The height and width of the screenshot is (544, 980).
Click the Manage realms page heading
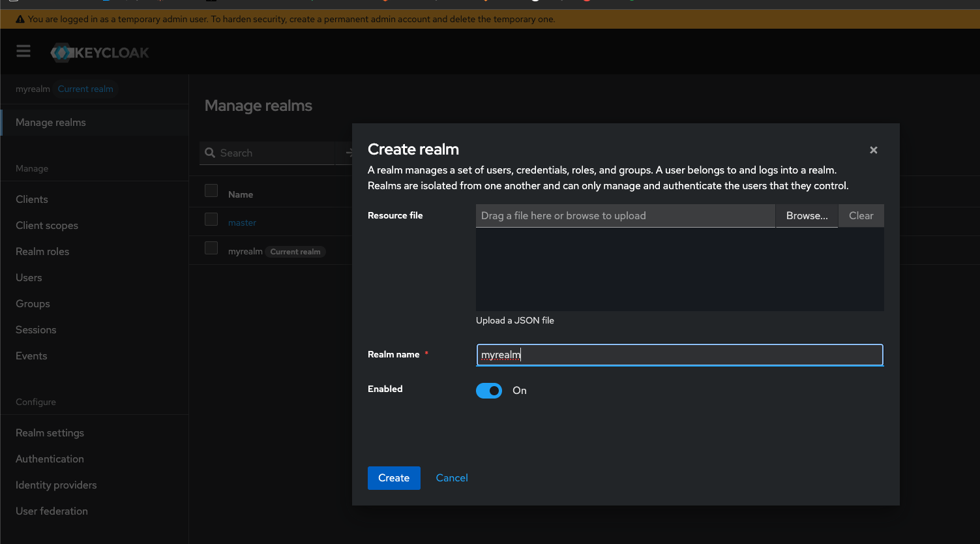[x=258, y=106]
